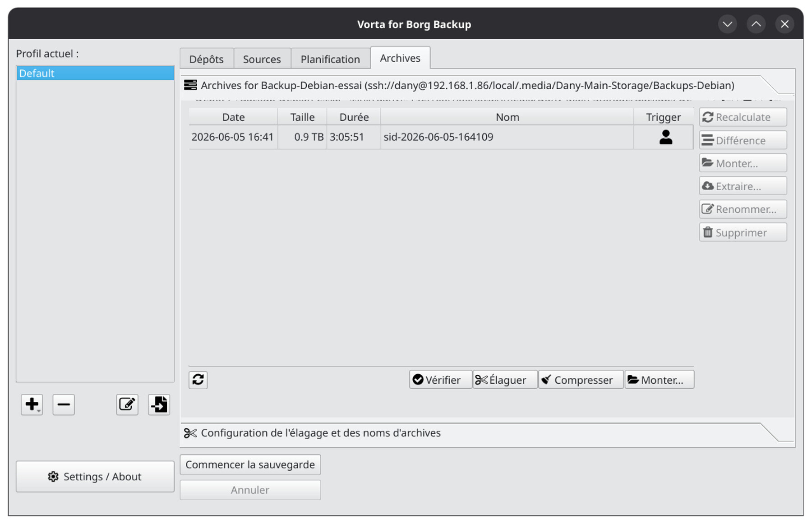
Task: Click the Annuler button
Action: (x=250, y=490)
